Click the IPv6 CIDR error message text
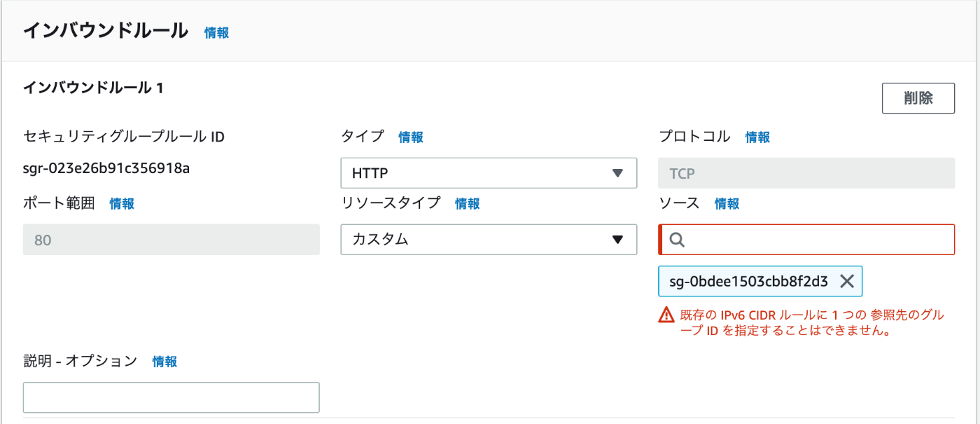Viewport: 980px width, 424px height. coord(812,323)
